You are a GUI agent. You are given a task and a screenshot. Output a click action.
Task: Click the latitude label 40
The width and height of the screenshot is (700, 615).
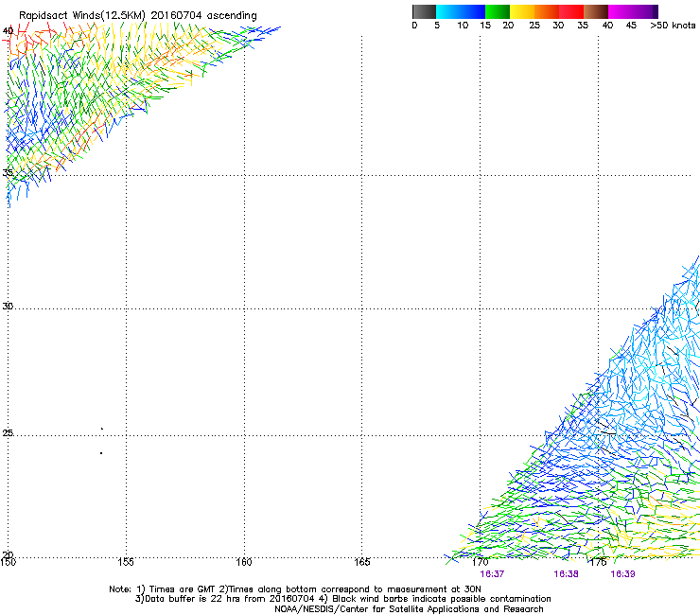point(8,31)
